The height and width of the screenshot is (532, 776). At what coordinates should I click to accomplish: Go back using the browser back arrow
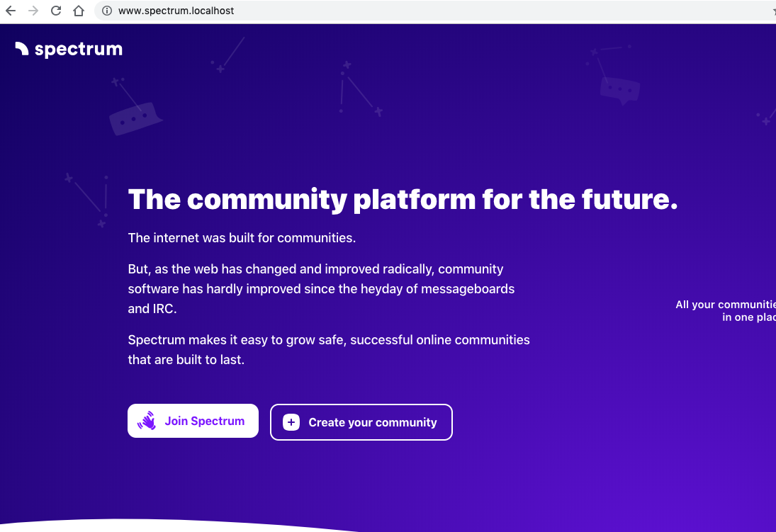(x=11, y=11)
